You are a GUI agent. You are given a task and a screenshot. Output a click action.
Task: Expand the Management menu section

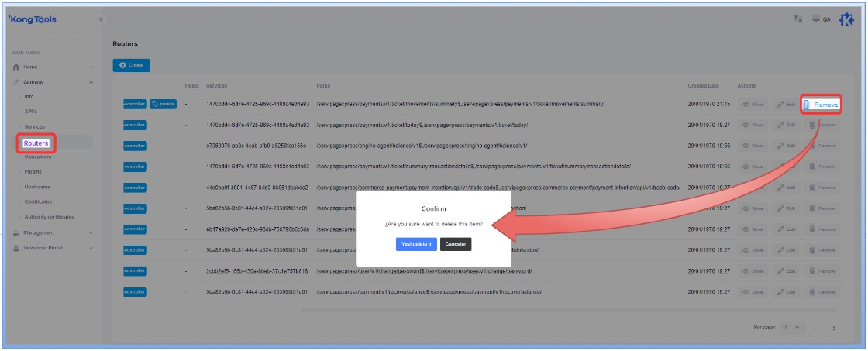coord(91,233)
